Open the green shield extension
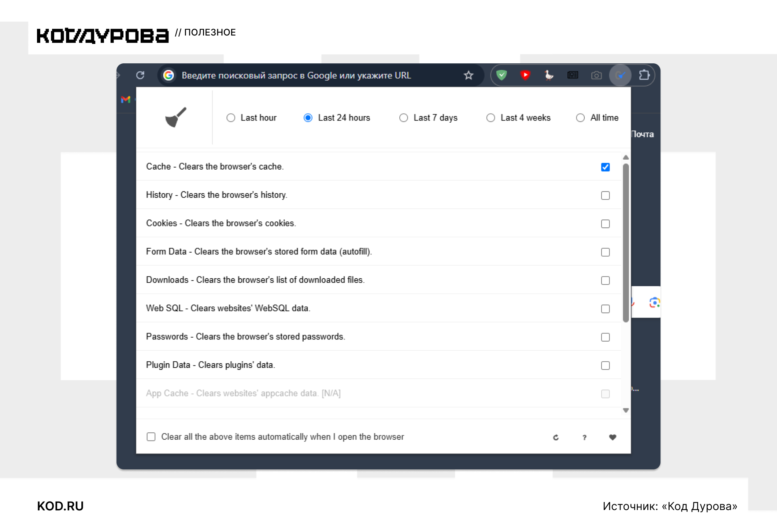 click(x=502, y=75)
